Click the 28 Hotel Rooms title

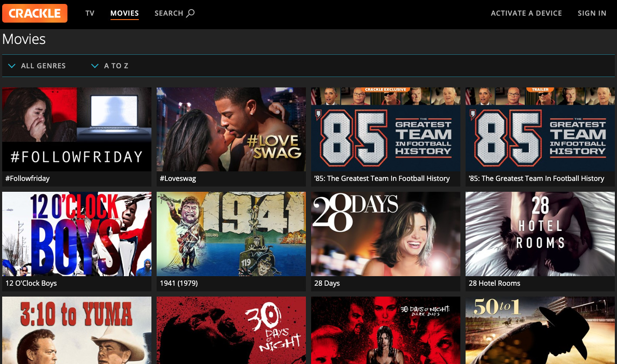(x=494, y=283)
